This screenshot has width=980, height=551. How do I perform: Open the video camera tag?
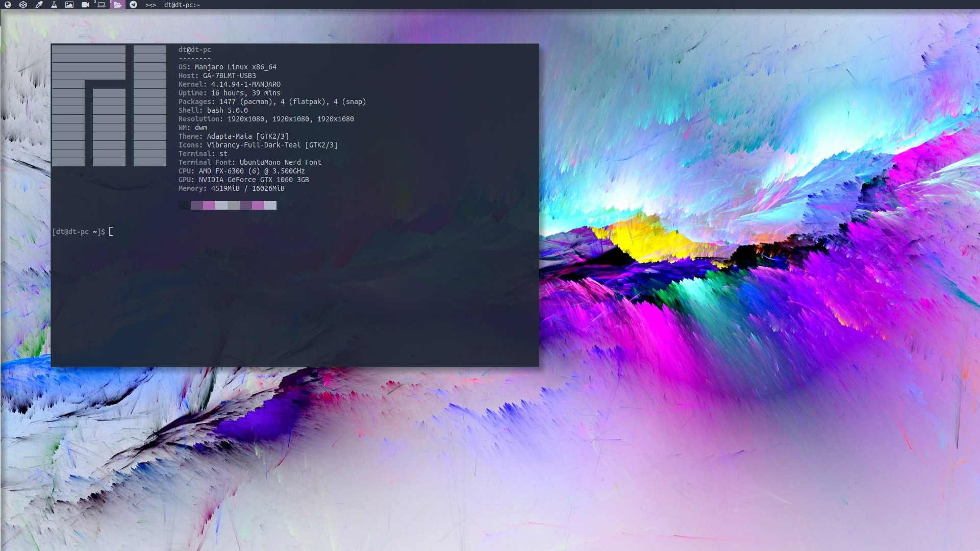click(x=85, y=5)
